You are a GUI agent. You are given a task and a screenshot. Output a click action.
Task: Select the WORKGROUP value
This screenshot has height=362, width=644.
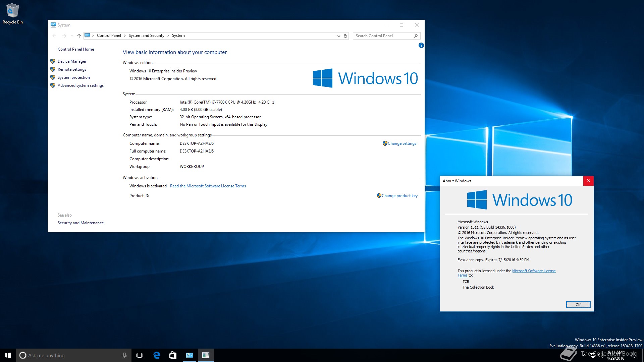tap(192, 167)
